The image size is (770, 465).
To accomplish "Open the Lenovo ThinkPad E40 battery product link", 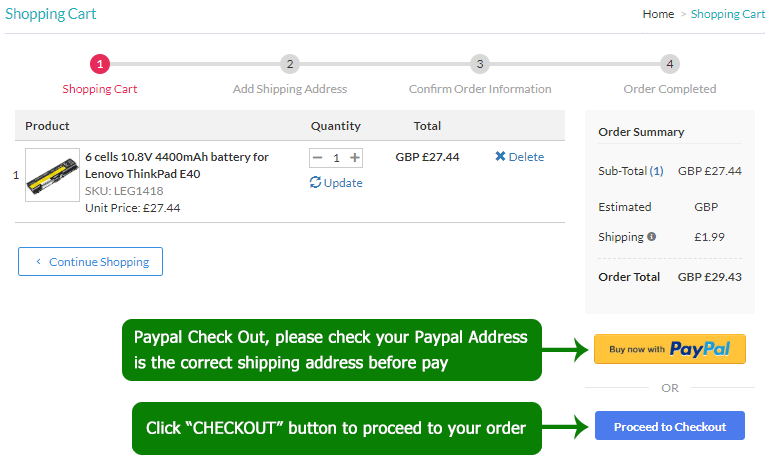I will [176, 165].
